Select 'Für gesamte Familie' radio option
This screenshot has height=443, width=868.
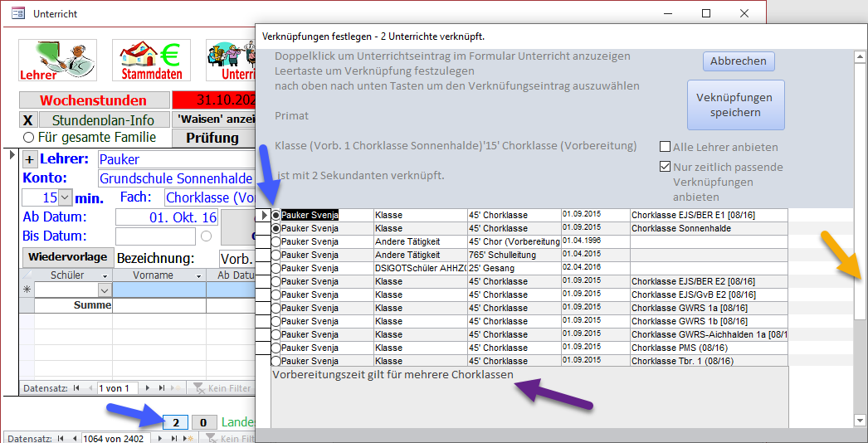coord(28,138)
